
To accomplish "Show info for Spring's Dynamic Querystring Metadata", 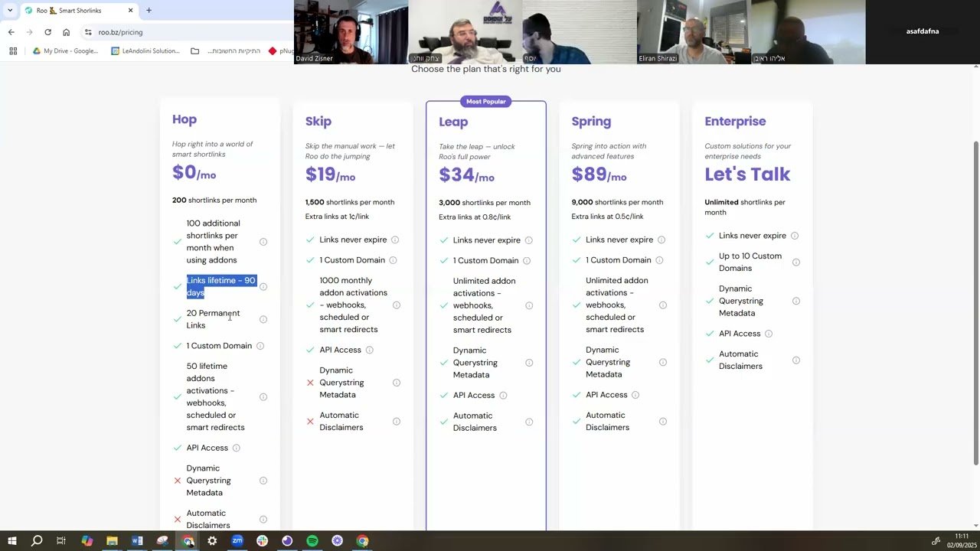I will (663, 362).
